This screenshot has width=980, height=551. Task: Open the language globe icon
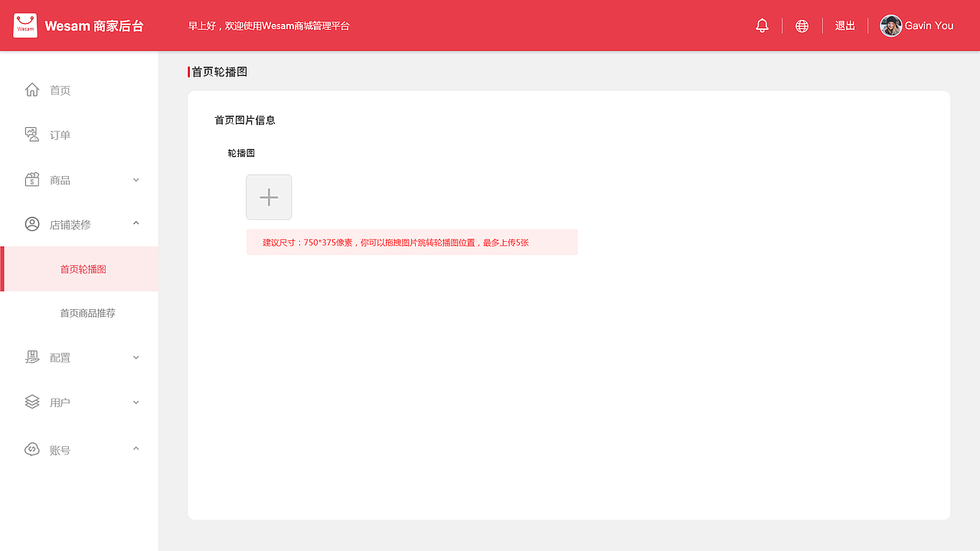[x=802, y=25]
